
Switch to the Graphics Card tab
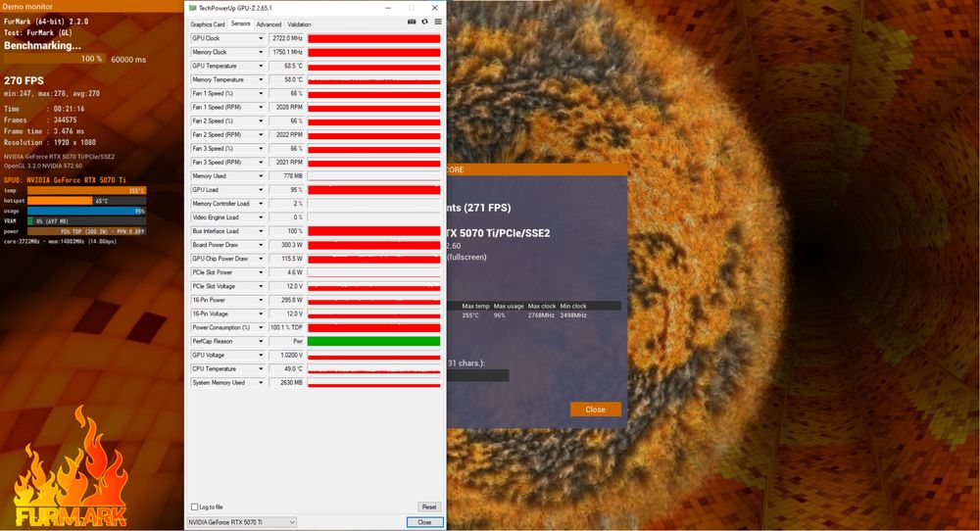point(208,24)
